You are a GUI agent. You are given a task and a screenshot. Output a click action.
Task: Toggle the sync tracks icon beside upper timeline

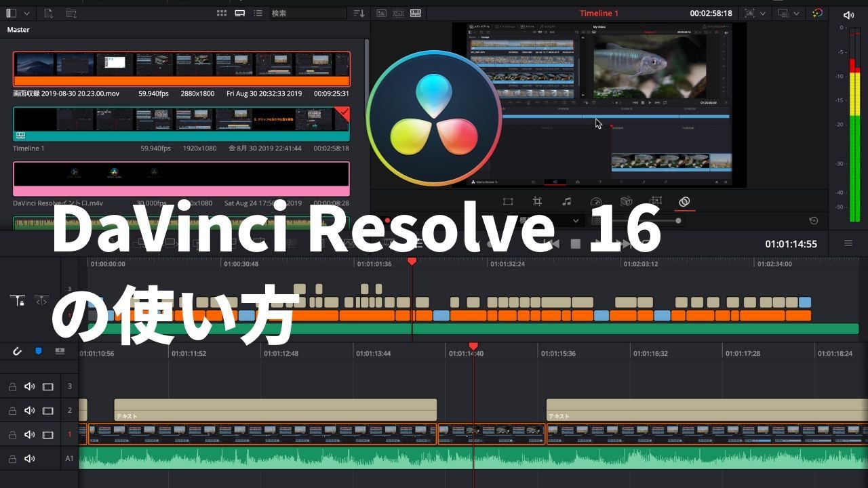(42, 300)
